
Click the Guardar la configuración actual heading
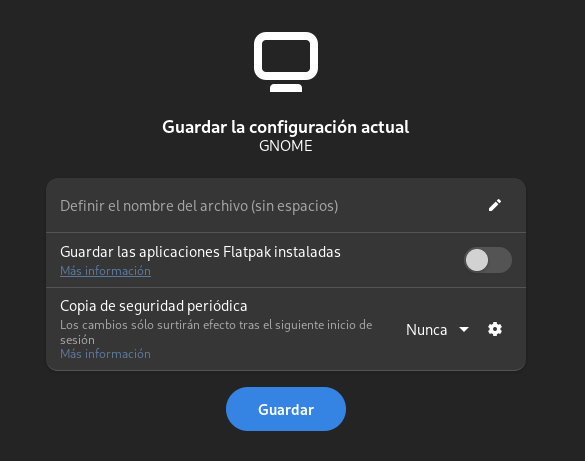286,127
